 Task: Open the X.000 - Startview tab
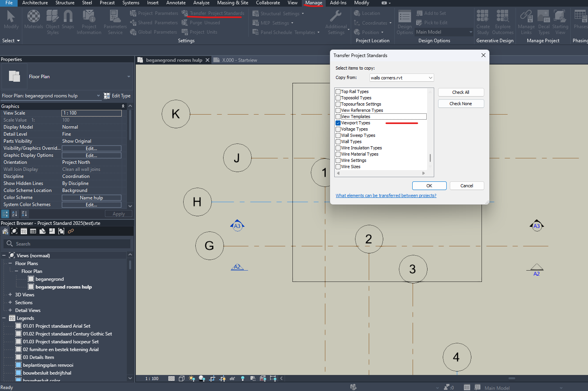(x=240, y=60)
